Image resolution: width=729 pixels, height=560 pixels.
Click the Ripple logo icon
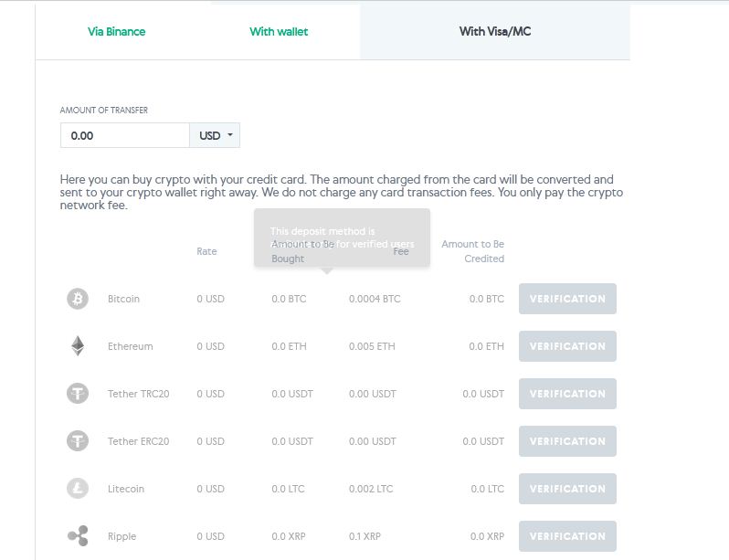click(x=78, y=536)
